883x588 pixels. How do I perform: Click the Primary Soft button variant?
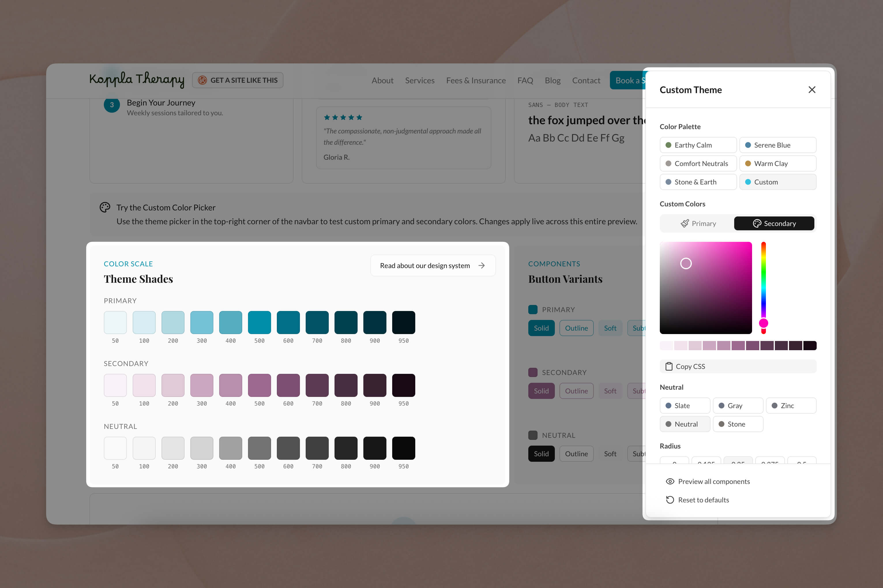click(x=610, y=328)
